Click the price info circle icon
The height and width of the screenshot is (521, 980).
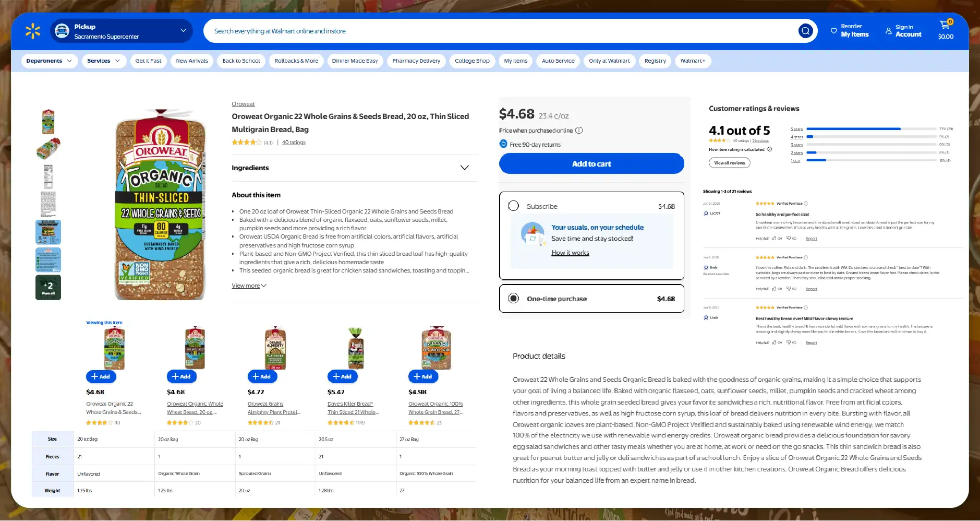579,131
